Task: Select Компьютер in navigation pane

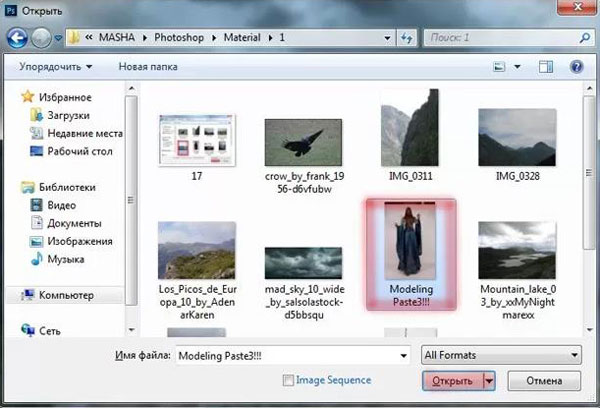Action: click(x=66, y=295)
